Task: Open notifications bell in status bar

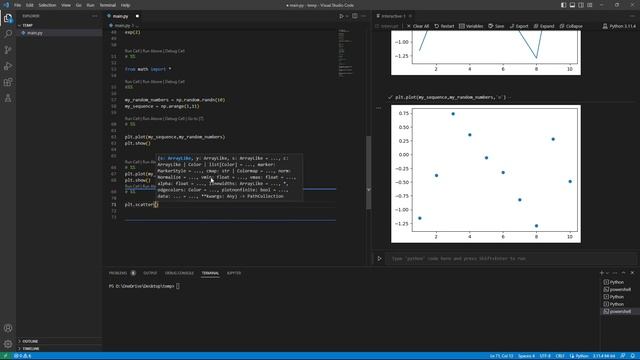Action: click(x=632, y=356)
